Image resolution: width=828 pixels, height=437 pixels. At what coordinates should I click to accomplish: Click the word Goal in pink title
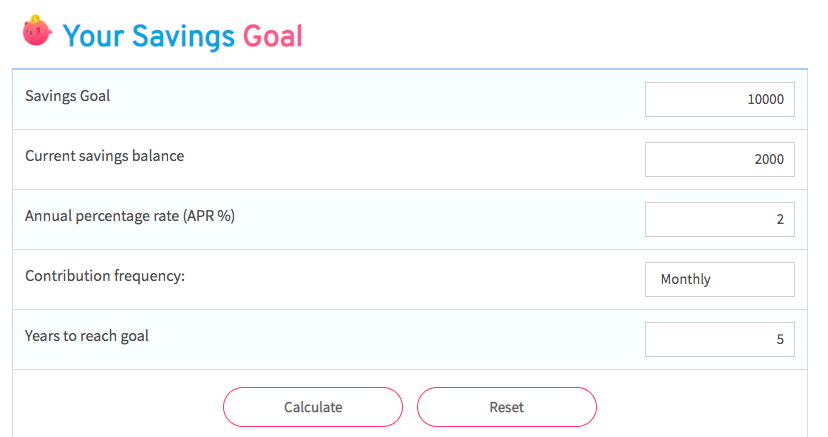[272, 37]
